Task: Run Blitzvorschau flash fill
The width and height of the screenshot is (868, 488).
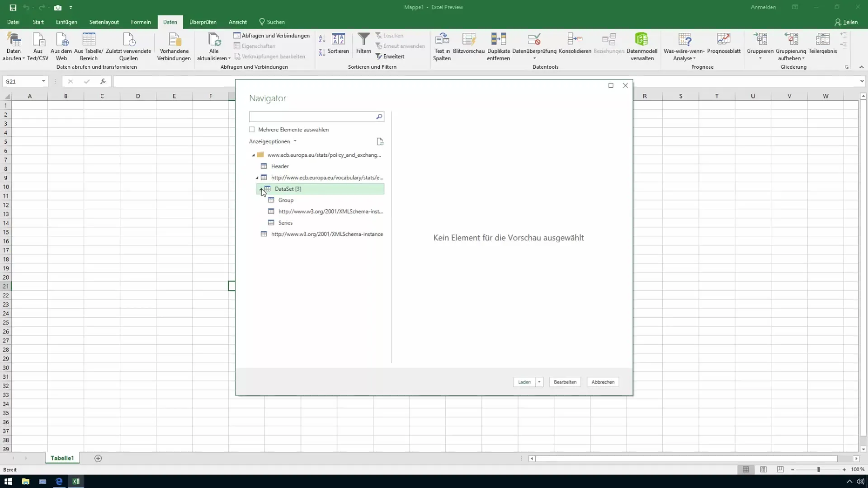Action: (469, 43)
